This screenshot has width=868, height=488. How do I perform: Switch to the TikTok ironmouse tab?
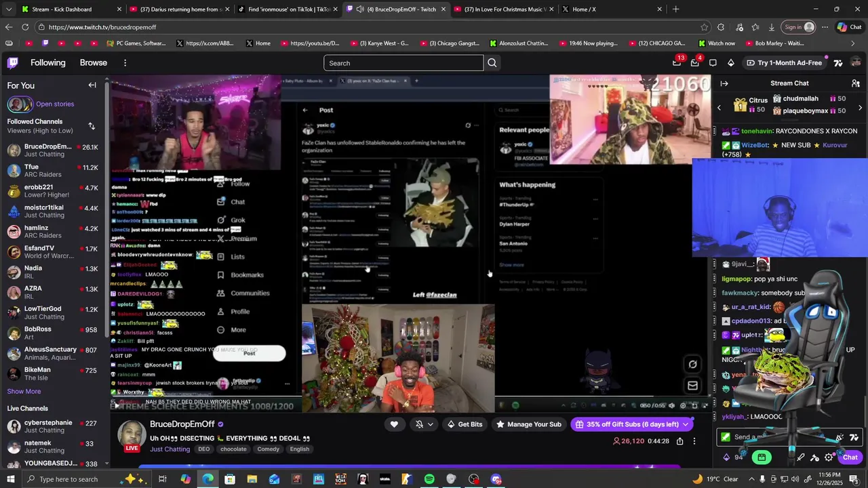coord(288,9)
